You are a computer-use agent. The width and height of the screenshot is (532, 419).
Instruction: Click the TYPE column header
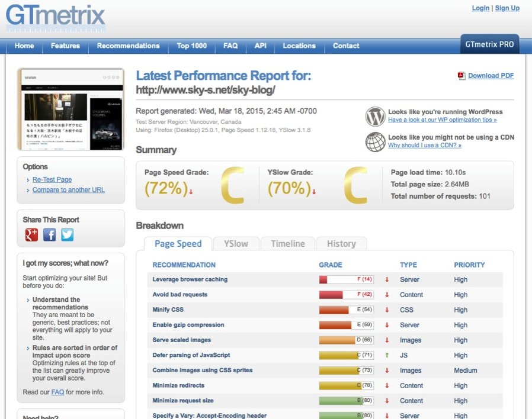(x=409, y=265)
